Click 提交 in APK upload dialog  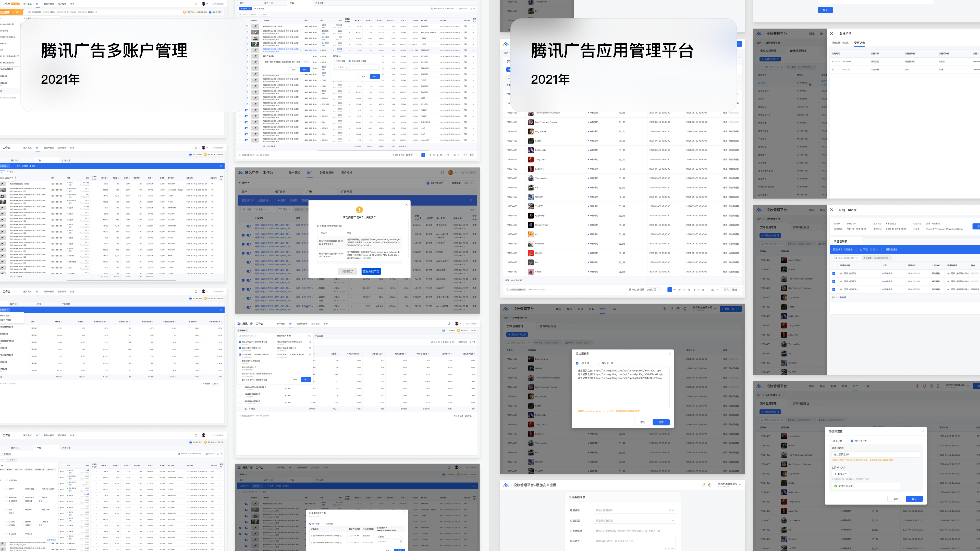914,498
